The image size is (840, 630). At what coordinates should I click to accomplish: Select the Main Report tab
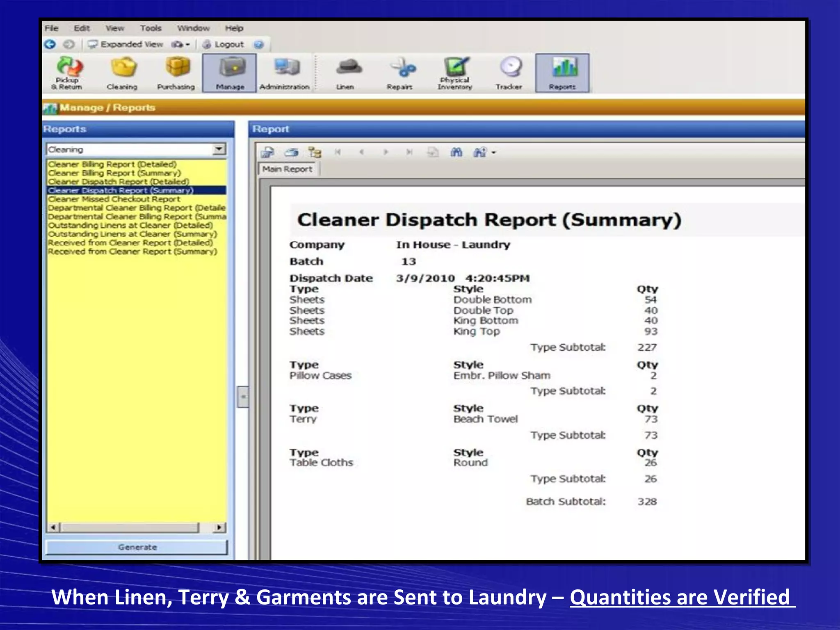click(288, 169)
